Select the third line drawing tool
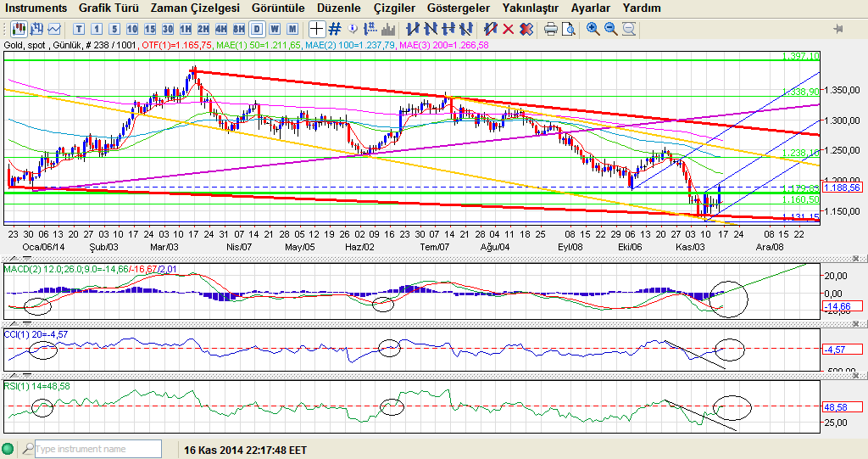 (448, 29)
